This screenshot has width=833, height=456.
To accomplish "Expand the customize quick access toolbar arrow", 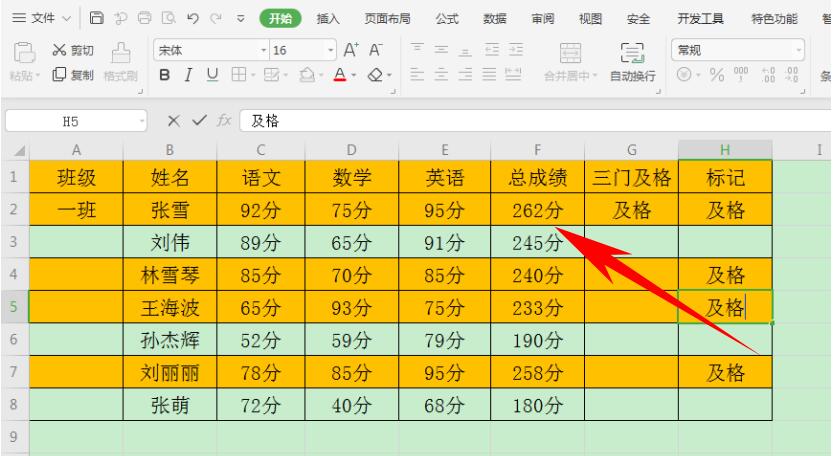I will click(241, 19).
